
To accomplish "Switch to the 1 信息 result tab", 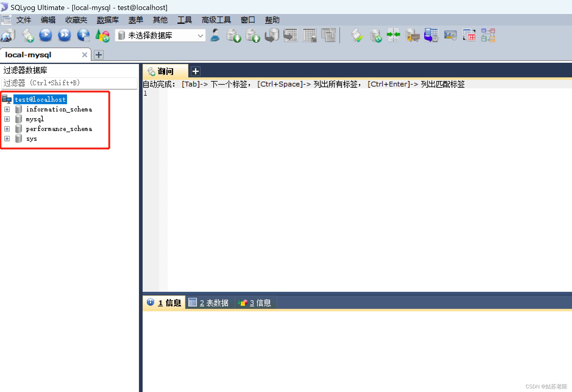I will [x=164, y=303].
